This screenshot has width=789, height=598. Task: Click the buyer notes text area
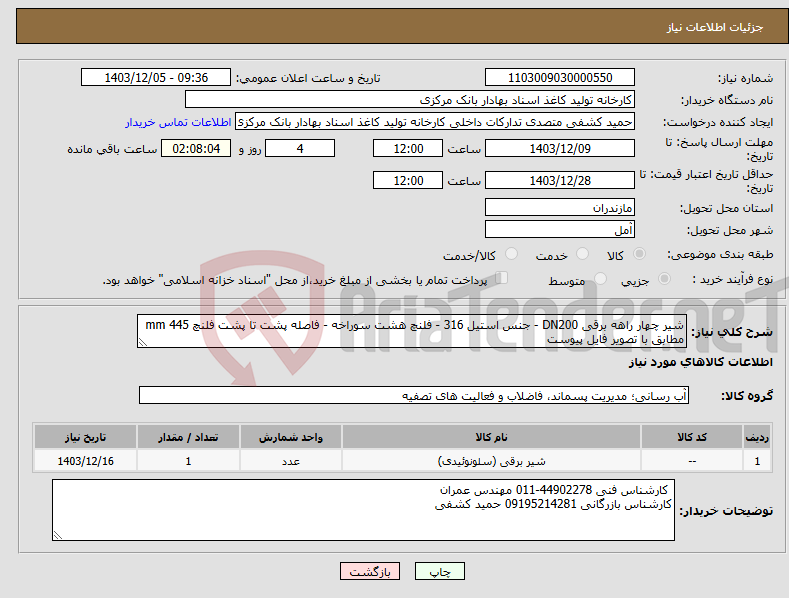tap(363, 510)
